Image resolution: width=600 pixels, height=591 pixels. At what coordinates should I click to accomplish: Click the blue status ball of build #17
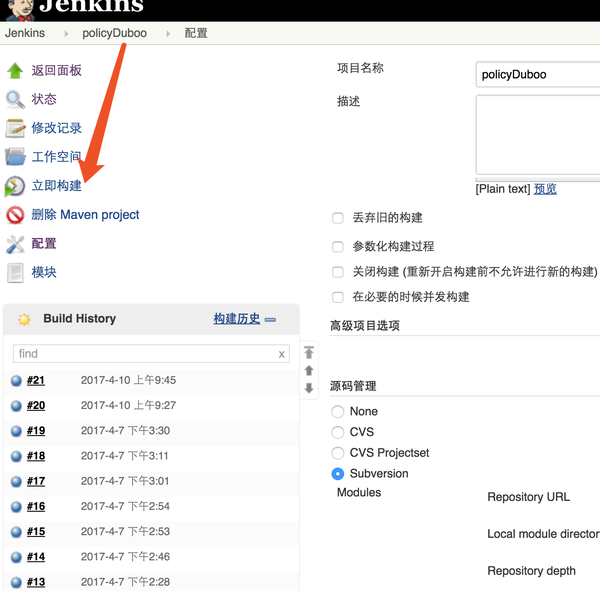click(16, 482)
